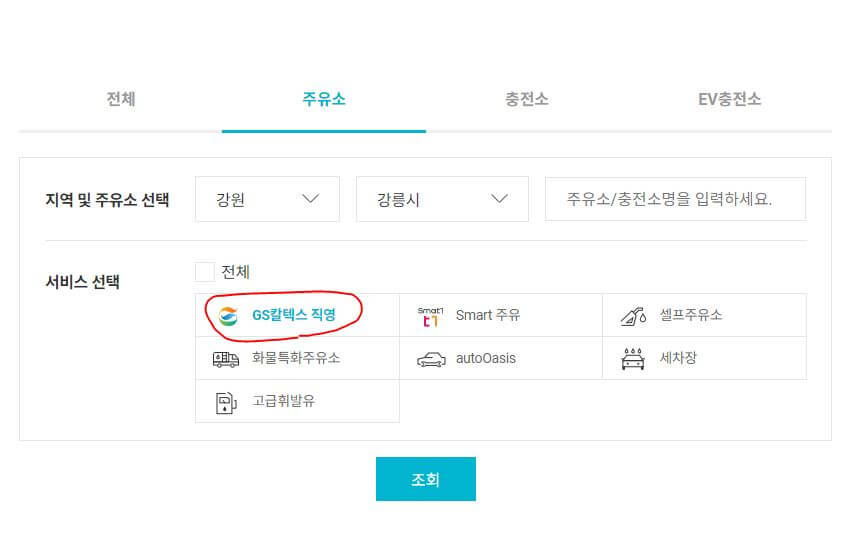Pick the 셀프주유소 fuel nozzle icon
The height and width of the screenshot is (552, 860).
coord(633,317)
